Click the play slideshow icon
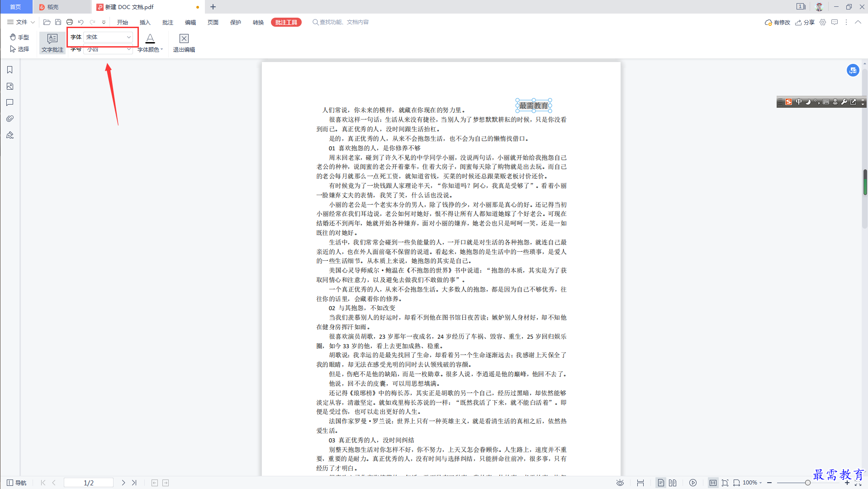 pyautogui.click(x=693, y=483)
